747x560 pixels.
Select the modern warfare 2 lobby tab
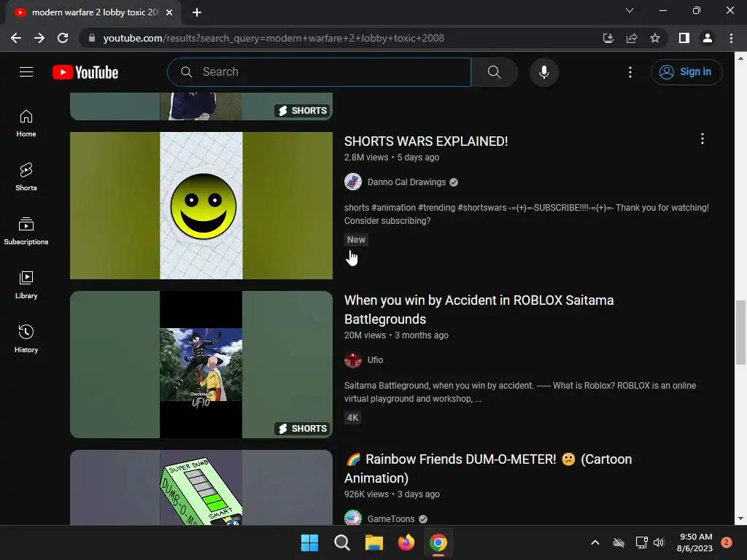[x=93, y=12]
